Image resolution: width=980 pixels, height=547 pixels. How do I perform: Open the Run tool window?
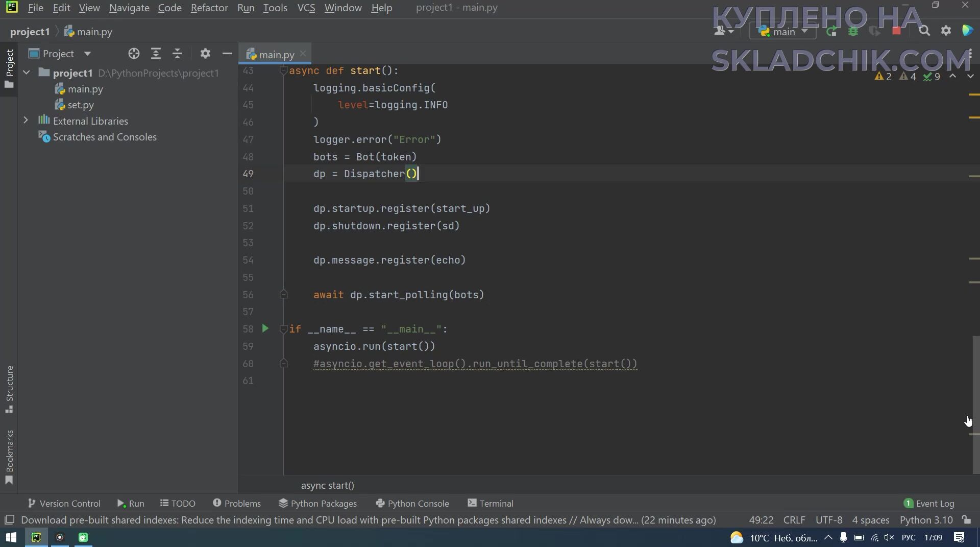pos(131,503)
